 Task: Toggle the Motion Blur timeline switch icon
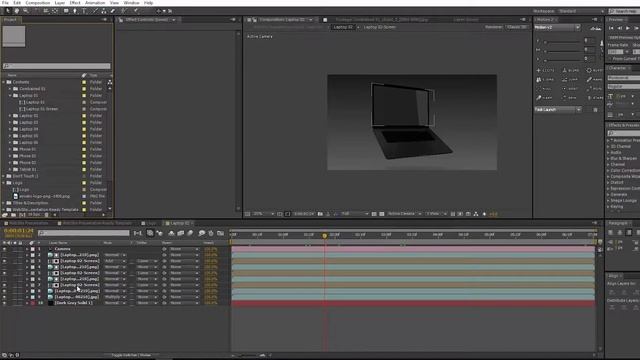pos(190,233)
